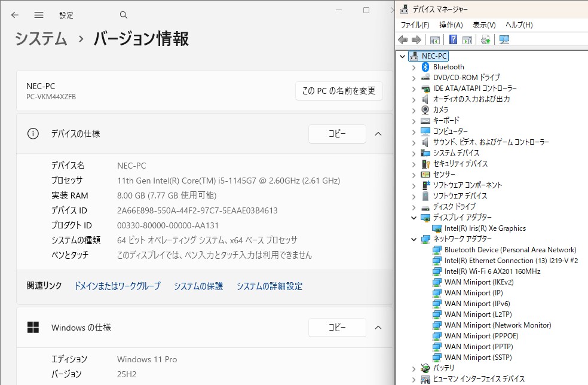Select Intel(R) Wi-Fi 6 AX201 160MHz adapter

(x=492, y=271)
